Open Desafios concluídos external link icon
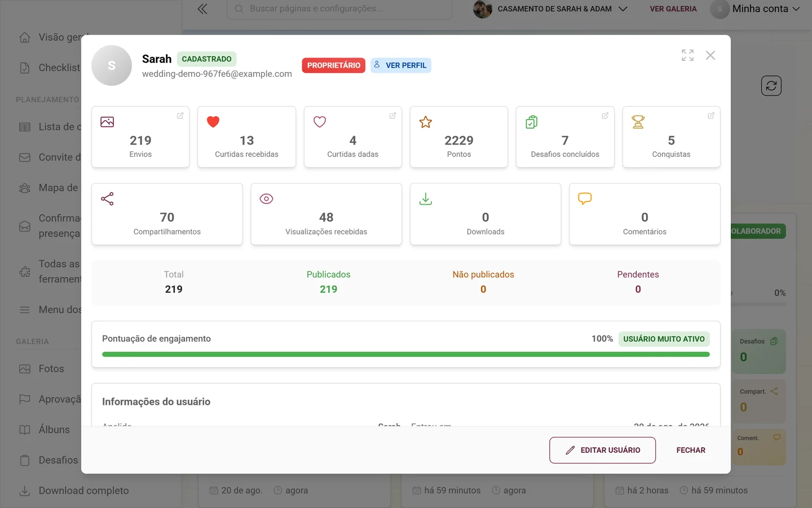812x508 pixels. coord(605,116)
